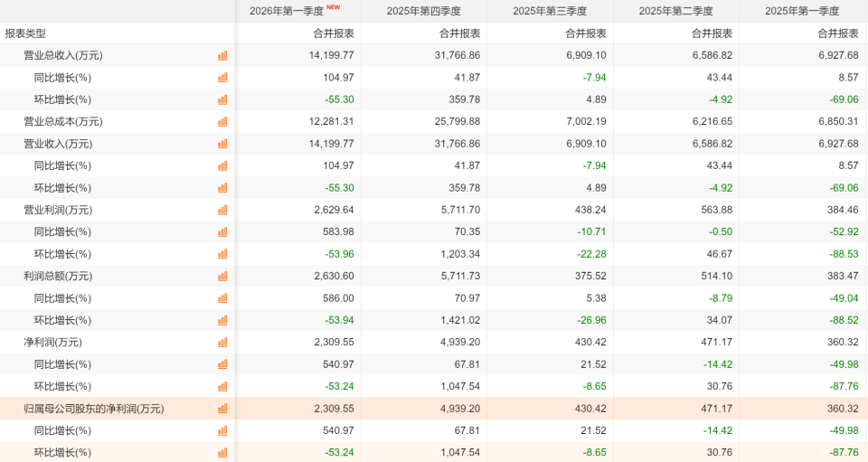Click the red NEW badge
Viewport: 868px width, 462px height.
click(334, 7)
